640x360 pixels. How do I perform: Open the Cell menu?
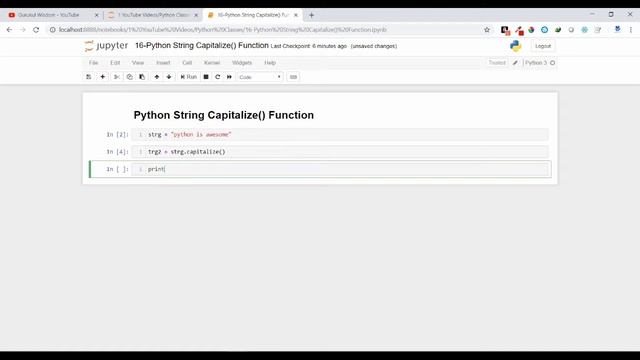187,63
